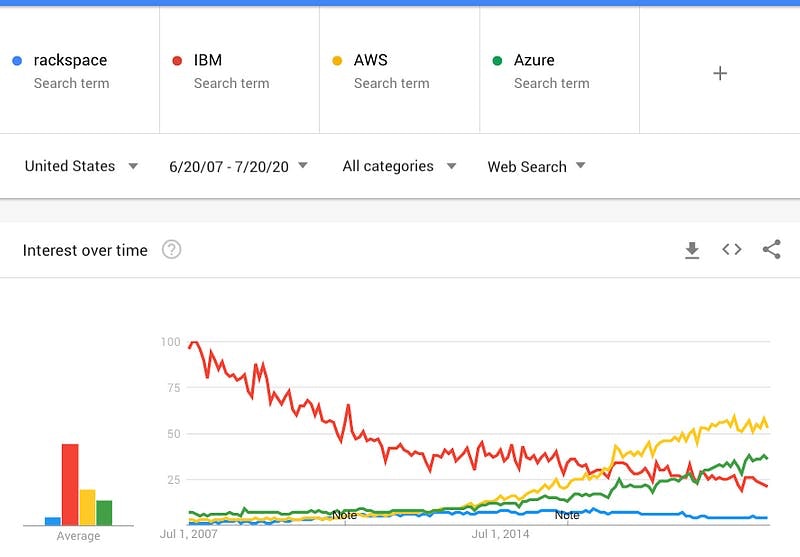800x557 pixels.
Task: Edit the IBM search term
Action: [208, 60]
